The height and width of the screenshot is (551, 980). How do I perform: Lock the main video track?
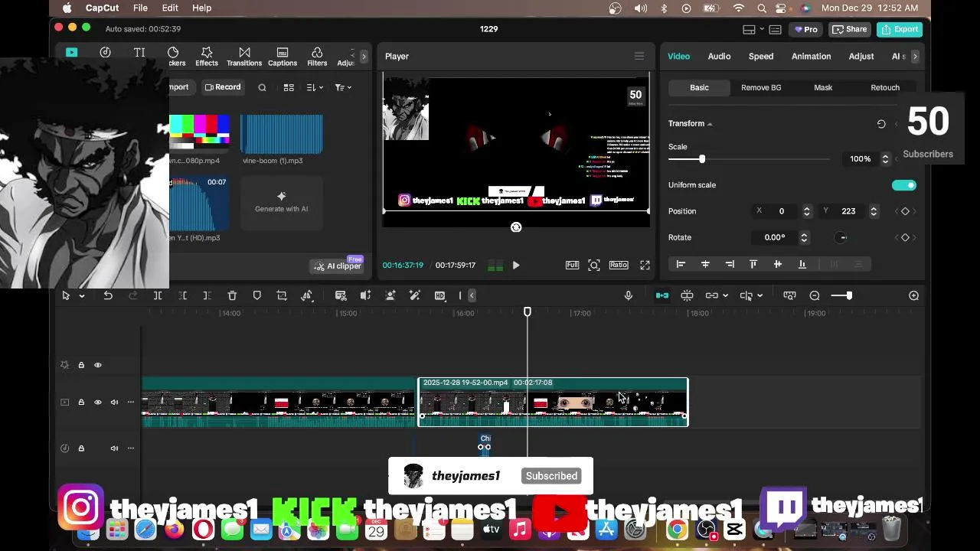81,403
